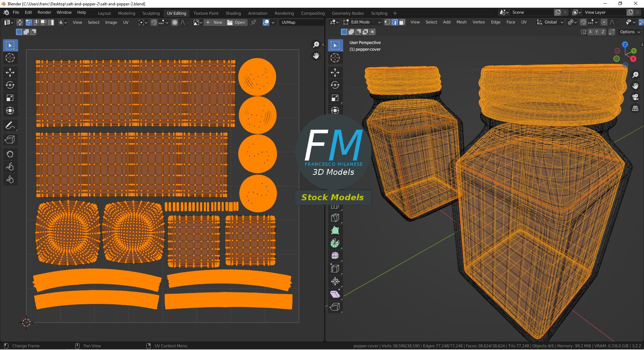Pick the Scale tool in the UV editor toolbar

pyautogui.click(x=10, y=98)
